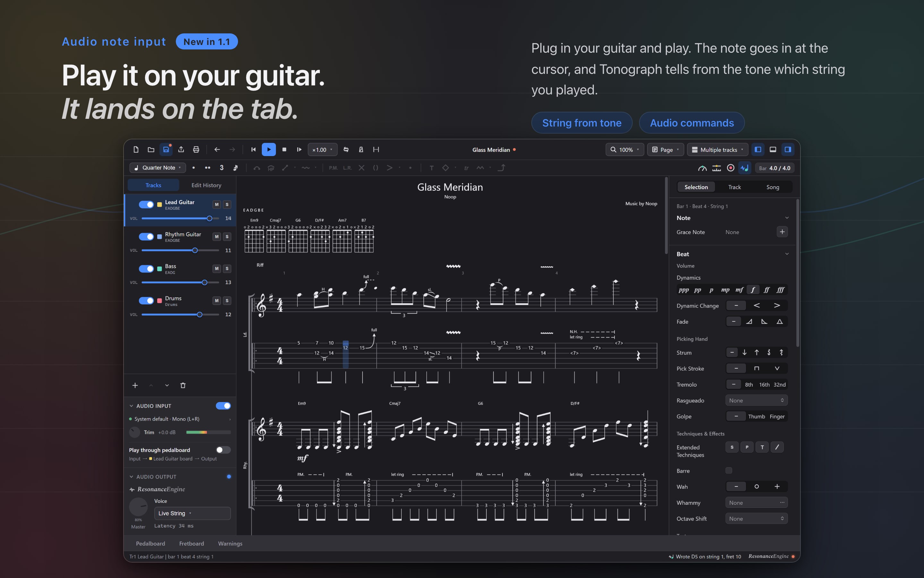
Task: Adjust the Lead Guitar volume slider
Action: pos(180,218)
